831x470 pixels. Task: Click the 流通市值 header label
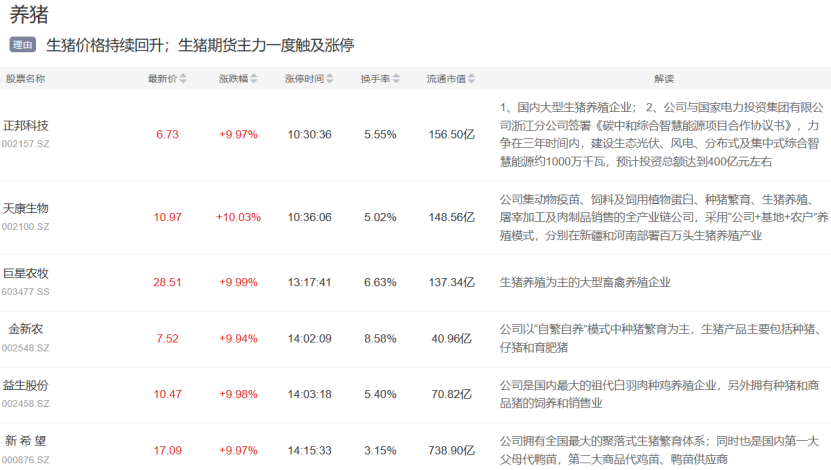coord(446,78)
